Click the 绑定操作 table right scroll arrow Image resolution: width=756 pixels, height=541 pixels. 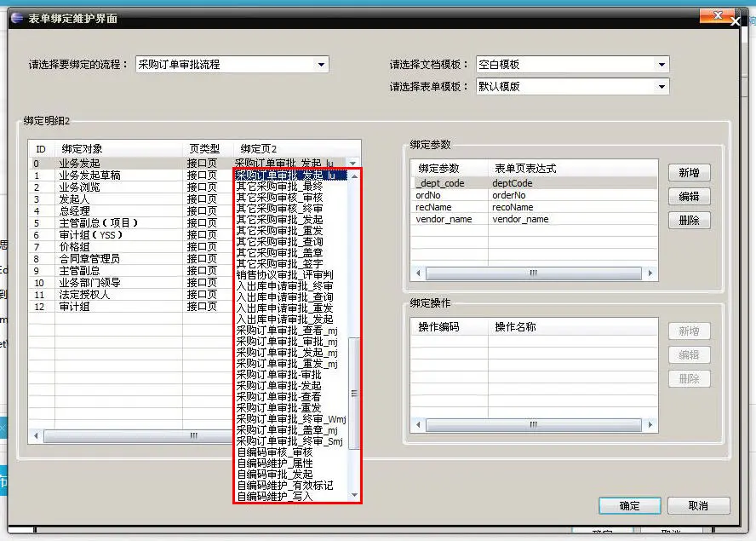(x=650, y=425)
